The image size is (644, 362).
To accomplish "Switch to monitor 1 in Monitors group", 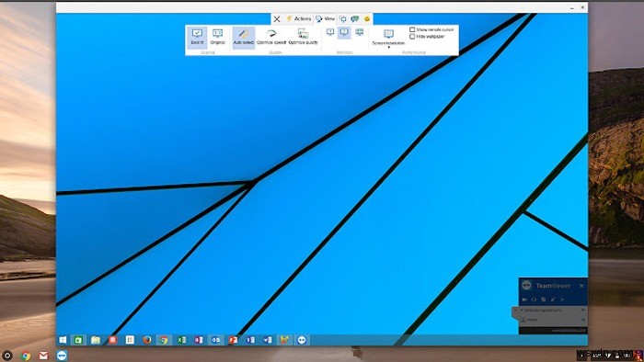I will click(x=329, y=32).
